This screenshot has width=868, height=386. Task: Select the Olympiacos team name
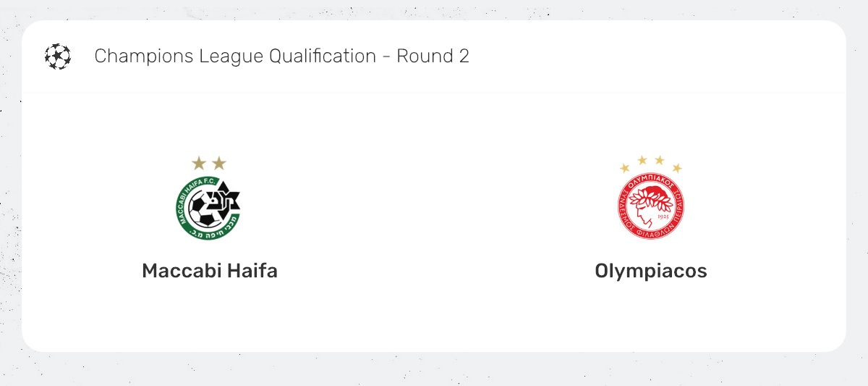651,271
